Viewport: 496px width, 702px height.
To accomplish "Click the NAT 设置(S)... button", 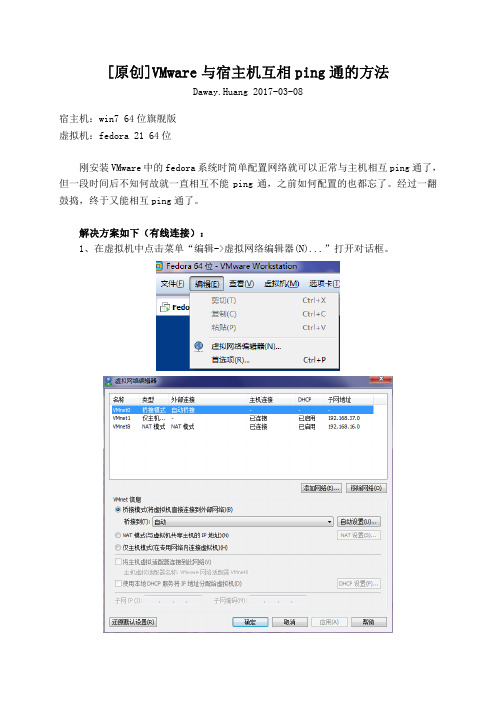I will point(359,535).
